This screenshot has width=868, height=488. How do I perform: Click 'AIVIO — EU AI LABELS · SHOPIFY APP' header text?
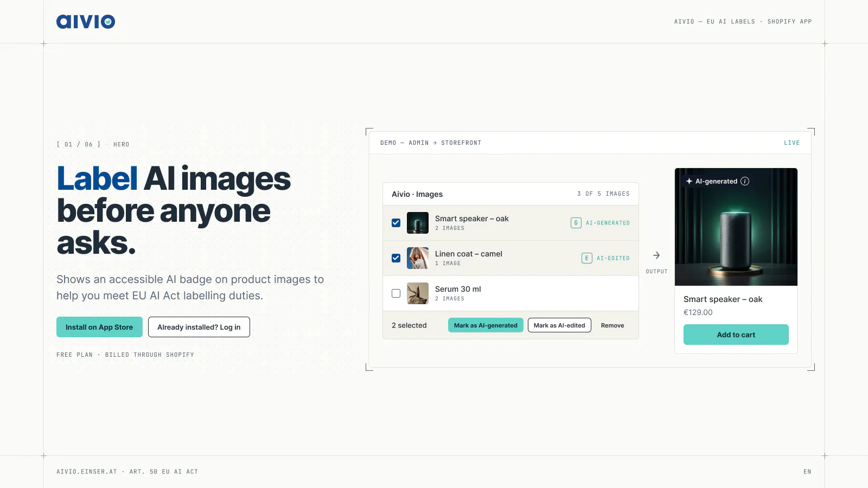[x=743, y=22]
